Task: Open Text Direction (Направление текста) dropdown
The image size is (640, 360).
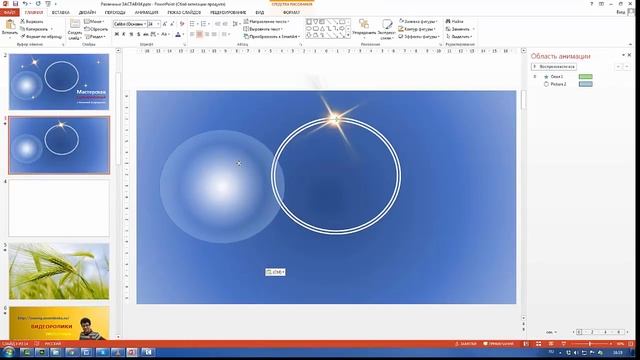Action: 267,21
